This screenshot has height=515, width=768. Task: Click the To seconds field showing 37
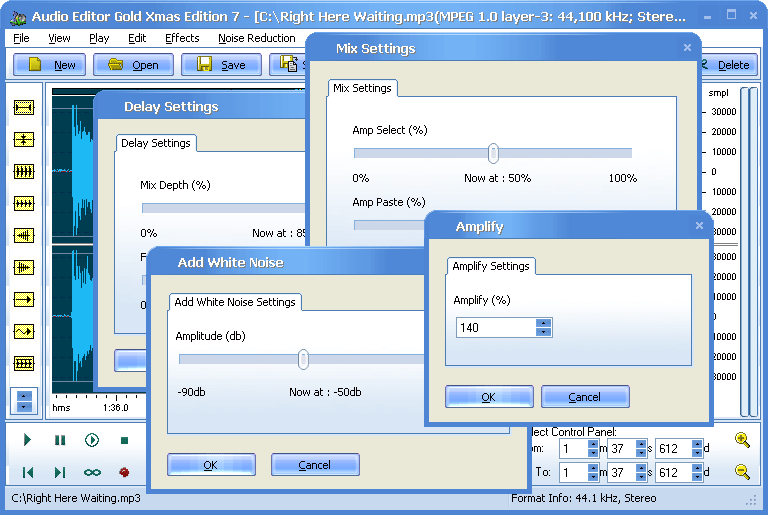point(621,472)
